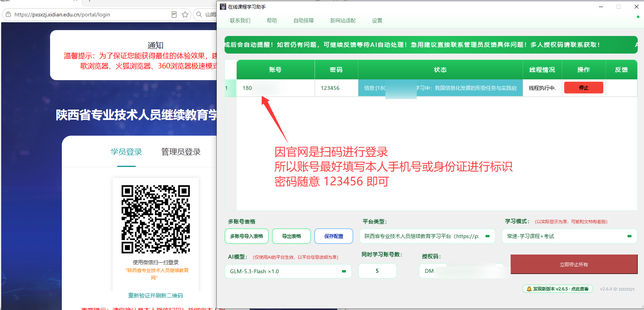Viewport: 644px width, 310px height.
Task: Click the 发现新版本 v2.6.5 notice
Action: 558,289
